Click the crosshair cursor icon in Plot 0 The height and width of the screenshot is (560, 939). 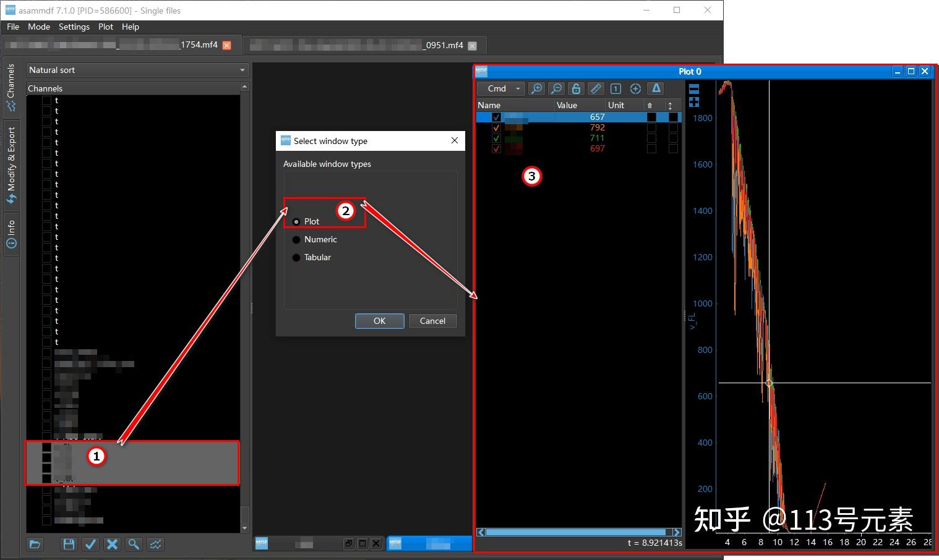pyautogui.click(x=635, y=88)
